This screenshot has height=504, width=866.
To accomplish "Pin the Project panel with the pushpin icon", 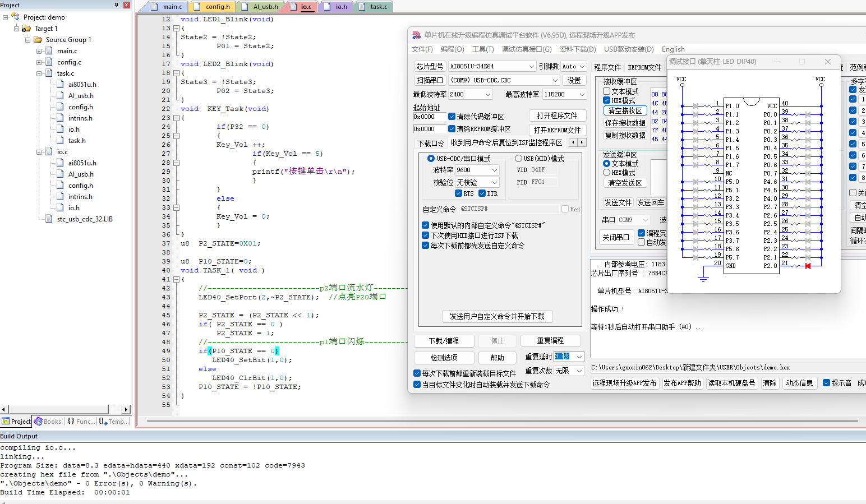I will (x=117, y=4).
